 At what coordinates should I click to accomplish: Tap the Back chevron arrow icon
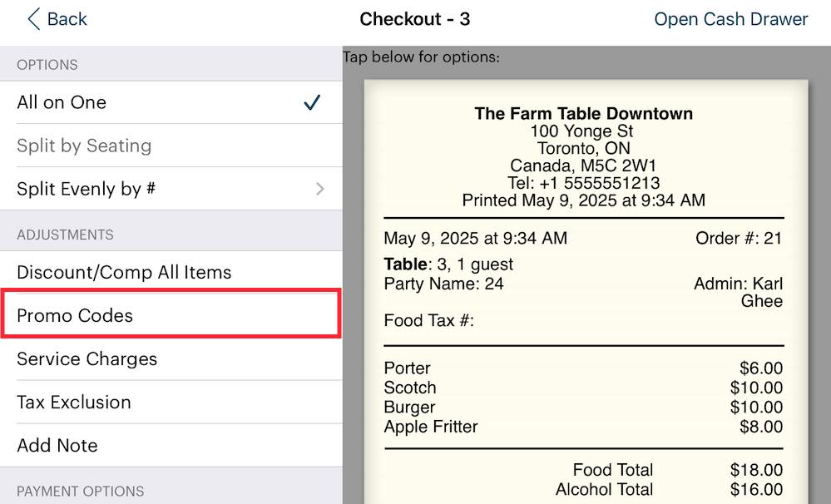pos(33,19)
